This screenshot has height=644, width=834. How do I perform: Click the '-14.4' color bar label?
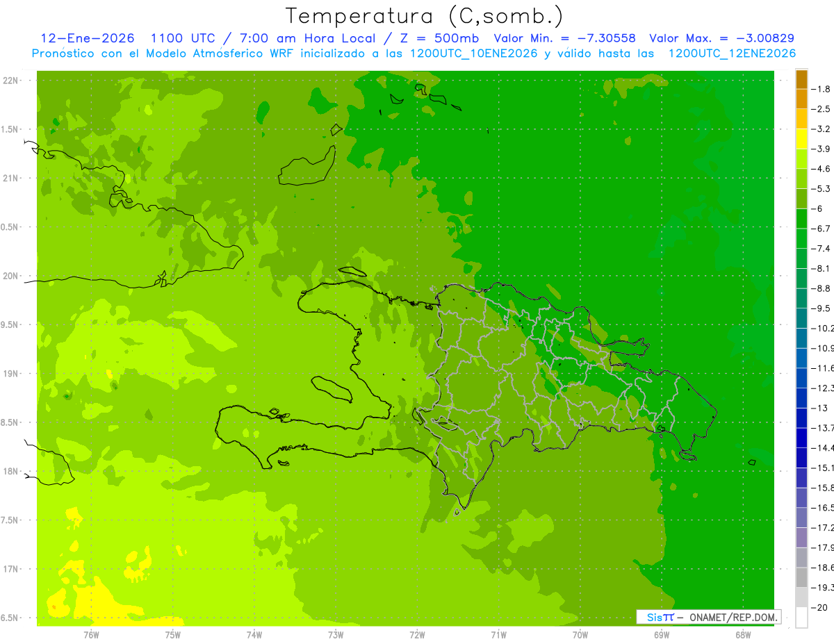coord(823,447)
